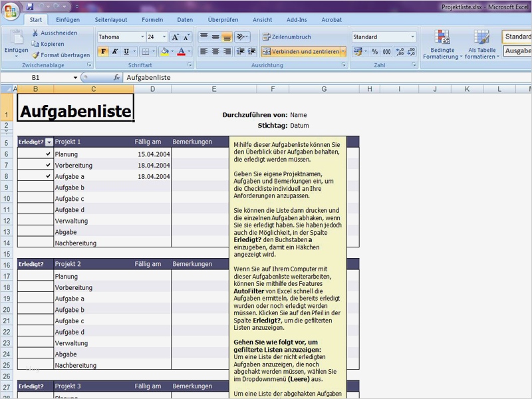Select column D header

(x=153, y=89)
